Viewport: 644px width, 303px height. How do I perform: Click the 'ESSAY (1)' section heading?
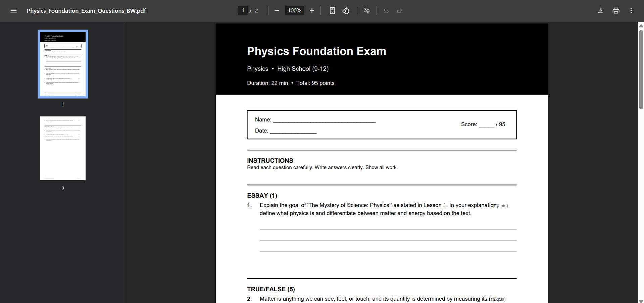262,195
